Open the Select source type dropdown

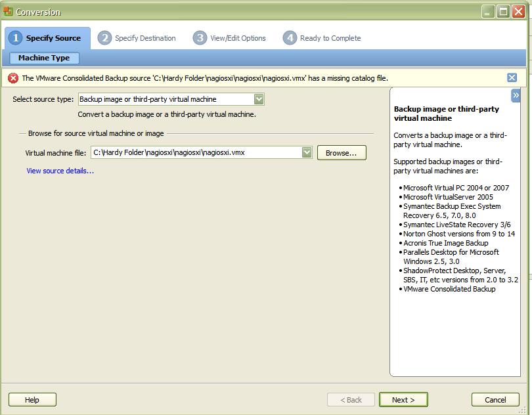[259, 99]
